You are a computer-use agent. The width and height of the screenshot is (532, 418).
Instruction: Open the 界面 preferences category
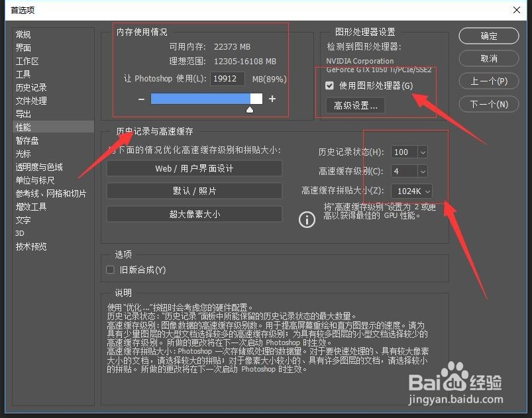coord(23,48)
